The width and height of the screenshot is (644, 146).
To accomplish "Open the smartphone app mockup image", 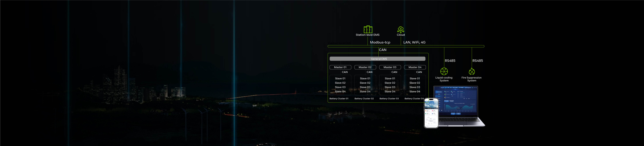I will click(x=432, y=113).
